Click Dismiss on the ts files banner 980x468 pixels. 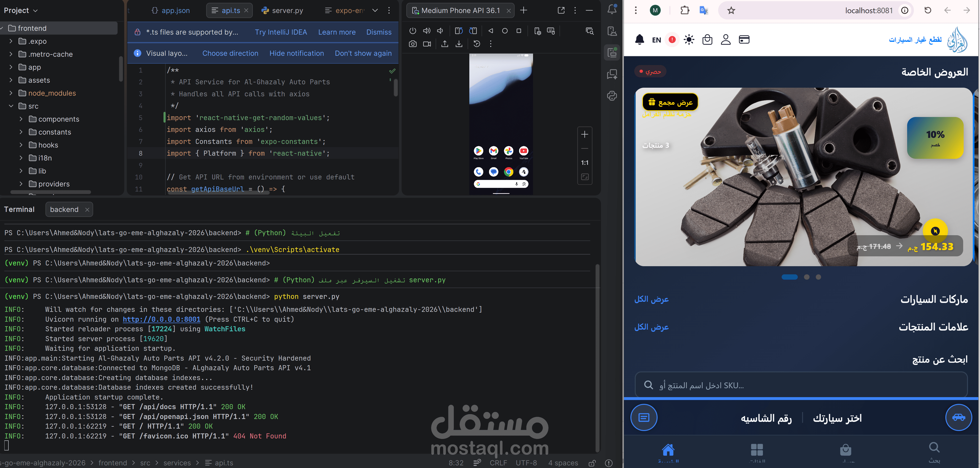pyautogui.click(x=378, y=32)
